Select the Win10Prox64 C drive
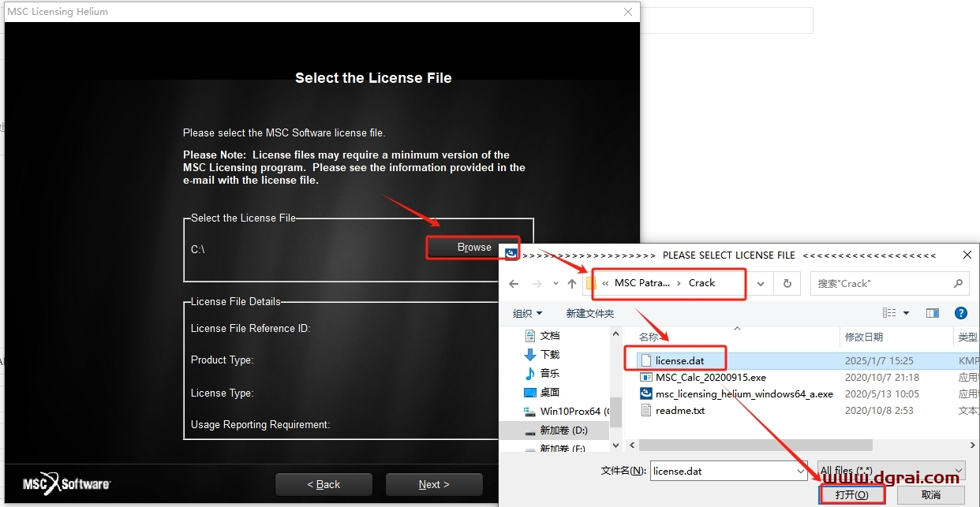 click(566, 412)
